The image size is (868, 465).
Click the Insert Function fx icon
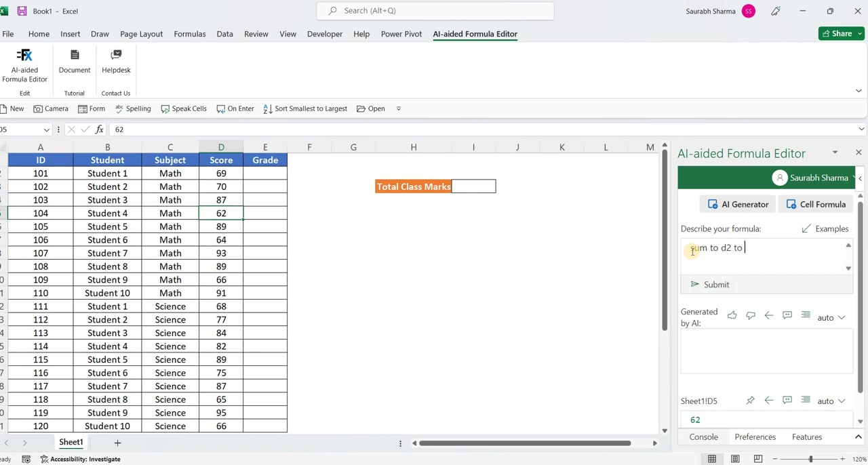pos(100,129)
